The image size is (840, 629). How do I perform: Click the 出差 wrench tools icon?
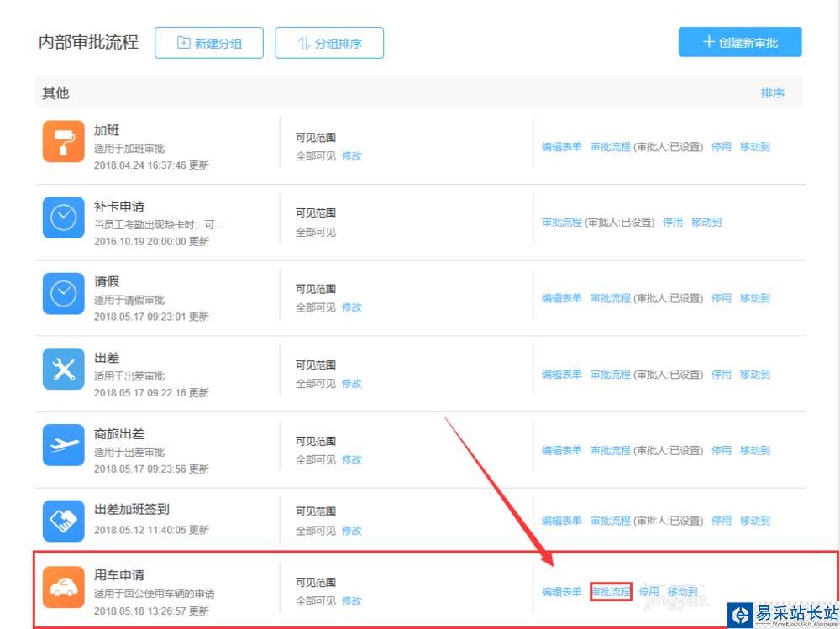point(63,370)
